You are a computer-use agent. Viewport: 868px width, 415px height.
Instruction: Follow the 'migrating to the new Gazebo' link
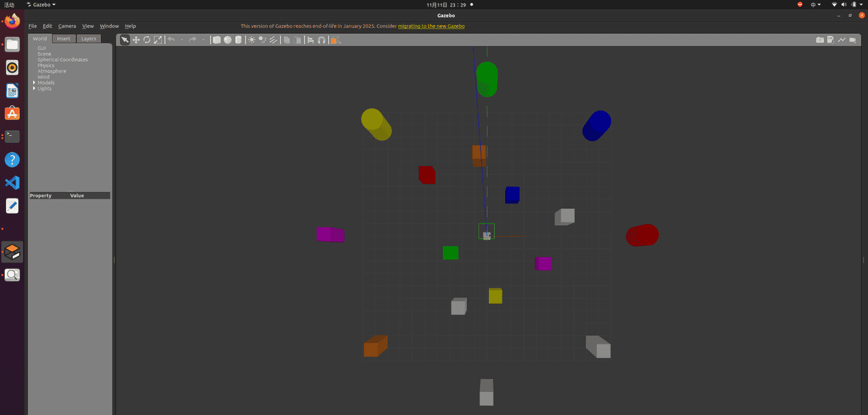[x=431, y=26]
